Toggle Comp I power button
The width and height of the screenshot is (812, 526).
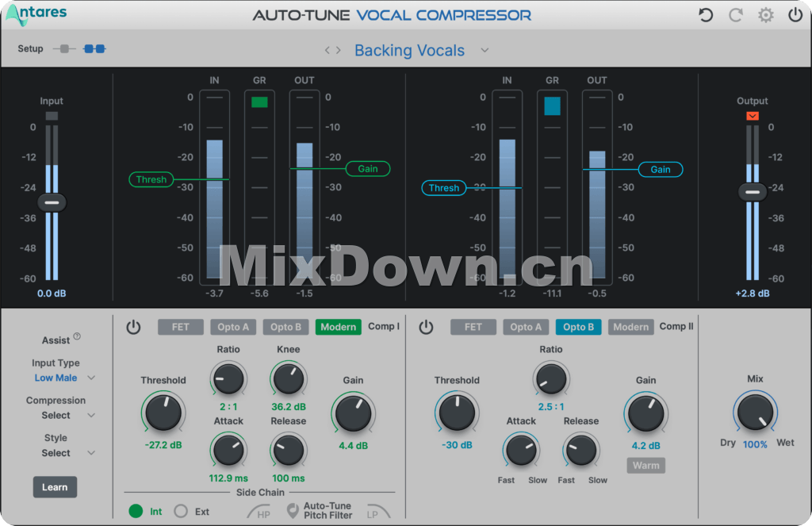pyautogui.click(x=133, y=327)
